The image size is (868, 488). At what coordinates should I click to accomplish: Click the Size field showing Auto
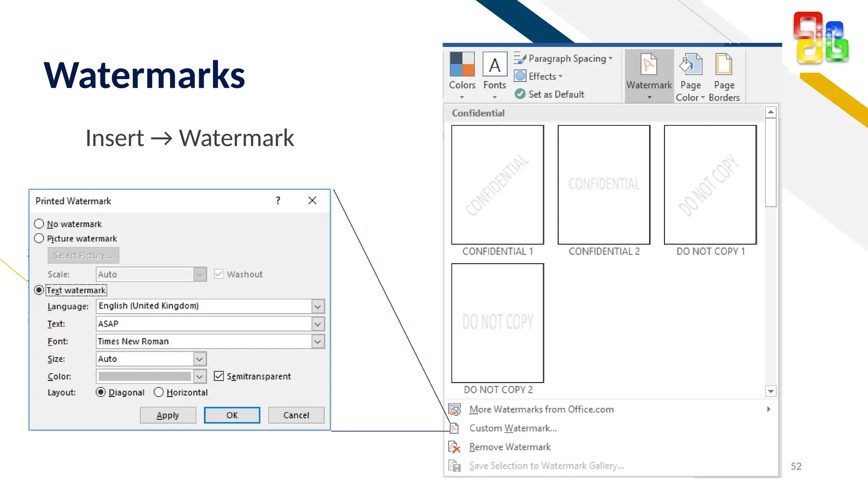pos(145,359)
